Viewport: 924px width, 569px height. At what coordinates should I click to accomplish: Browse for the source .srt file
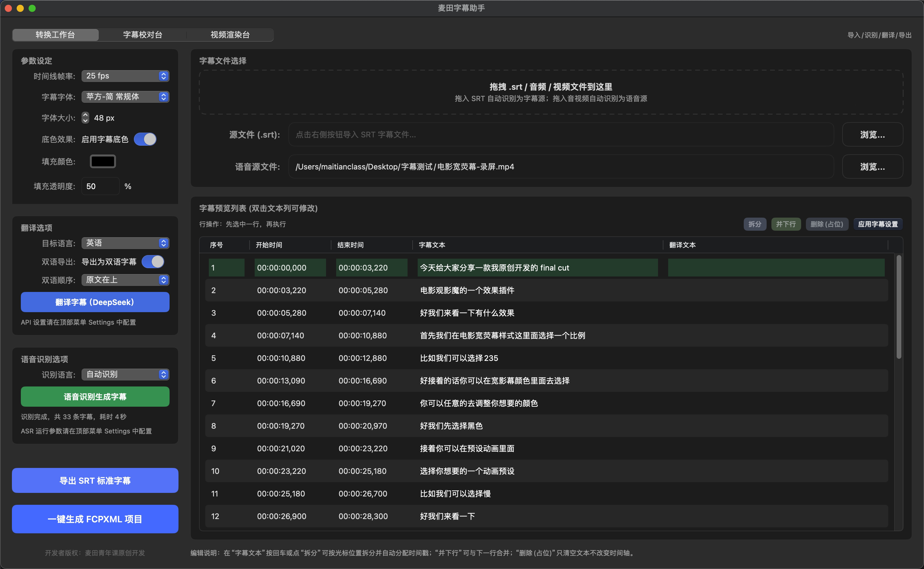coord(872,135)
